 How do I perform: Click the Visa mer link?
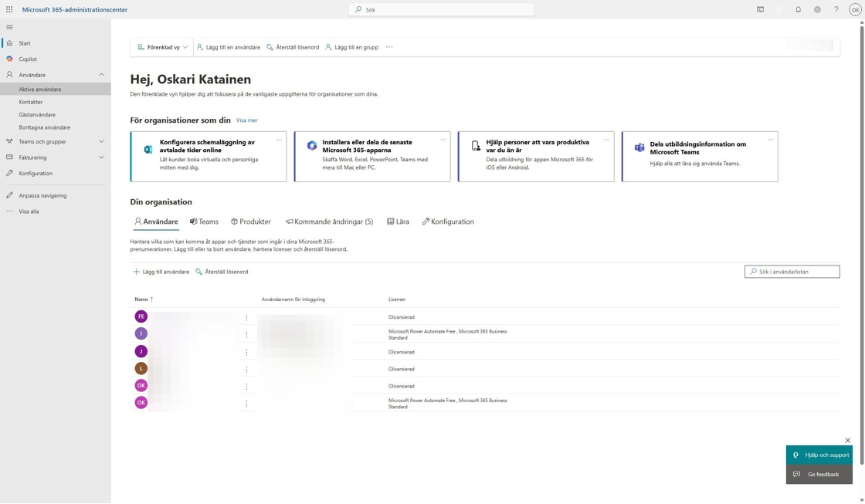(x=246, y=120)
